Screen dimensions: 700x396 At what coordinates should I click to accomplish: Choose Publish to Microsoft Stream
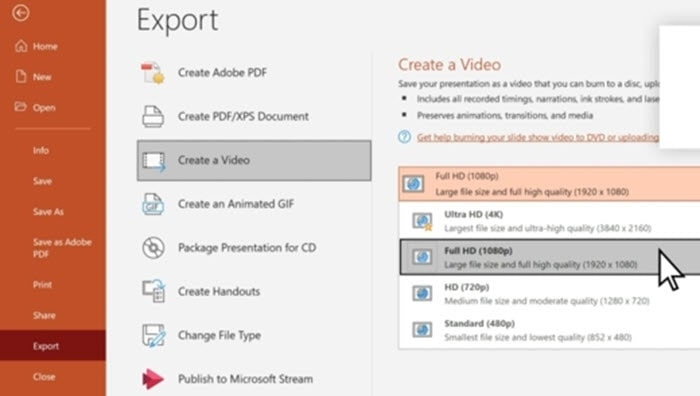click(254, 379)
